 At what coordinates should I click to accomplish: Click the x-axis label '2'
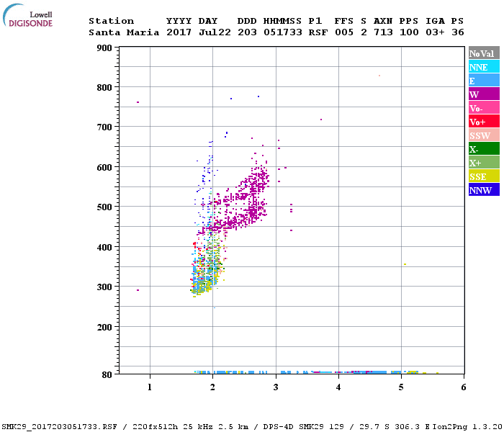[212, 387]
